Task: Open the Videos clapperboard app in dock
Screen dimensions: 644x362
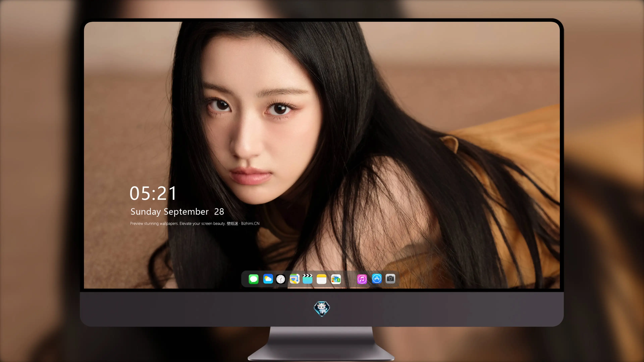Action: [x=308, y=279]
